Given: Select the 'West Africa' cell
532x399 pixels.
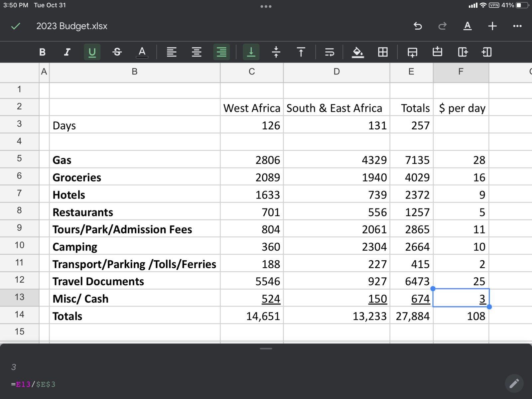Looking at the screenshot, I should [x=252, y=107].
